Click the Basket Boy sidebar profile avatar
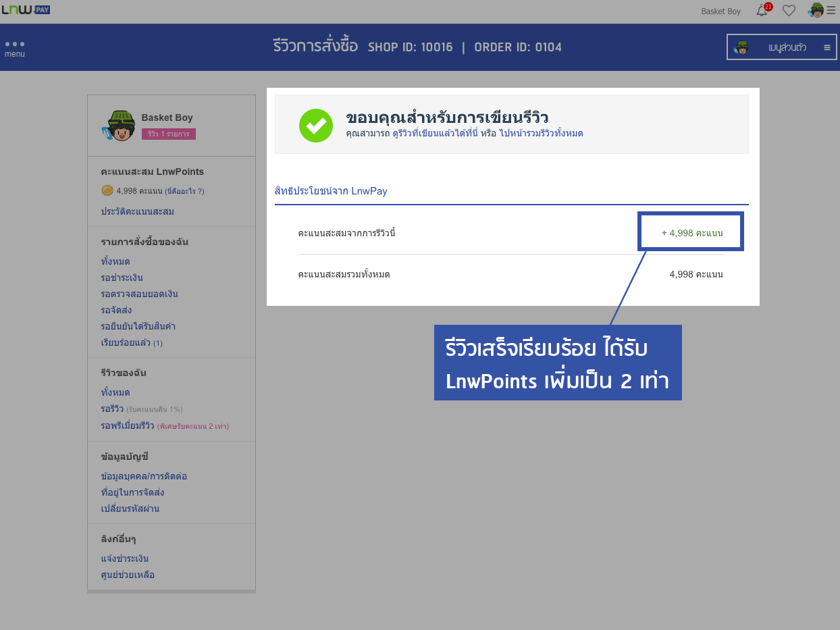 (x=120, y=126)
